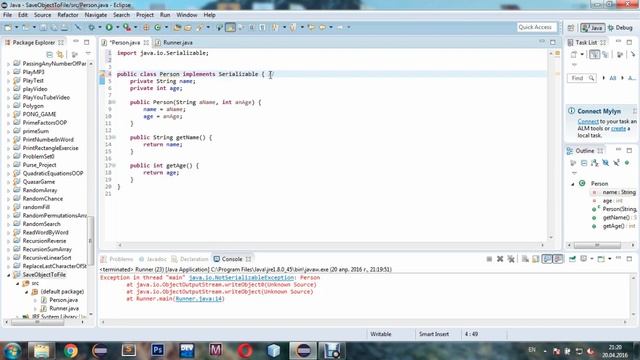Viewport: 640px width, 360px height.
Task: Collapse All in Package Explorer
Action: [49, 54]
